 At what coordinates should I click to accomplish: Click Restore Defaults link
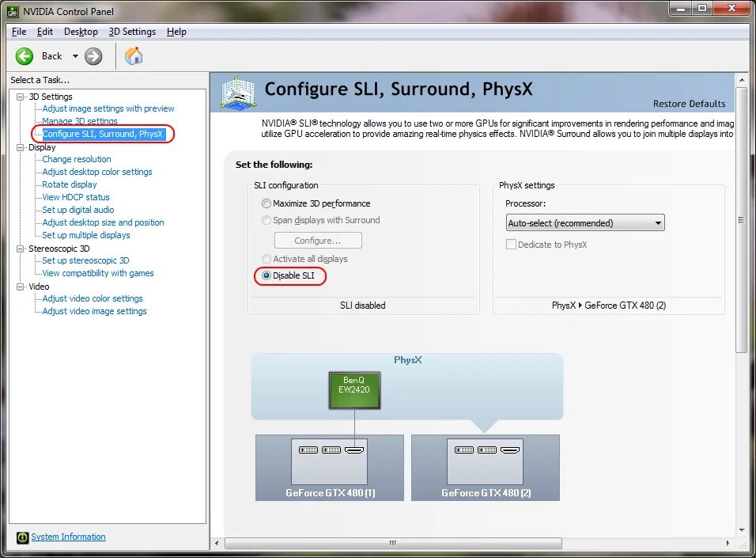click(x=689, y=104)
